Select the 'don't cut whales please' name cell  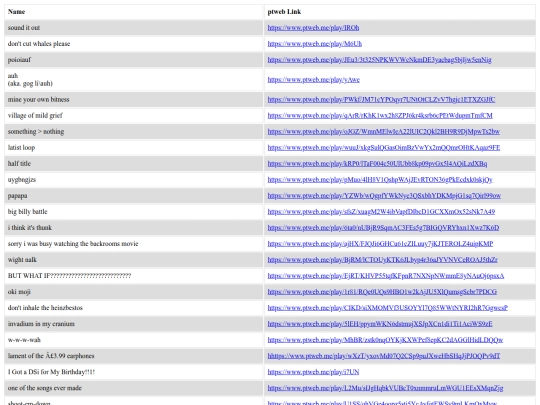(134, 44)
